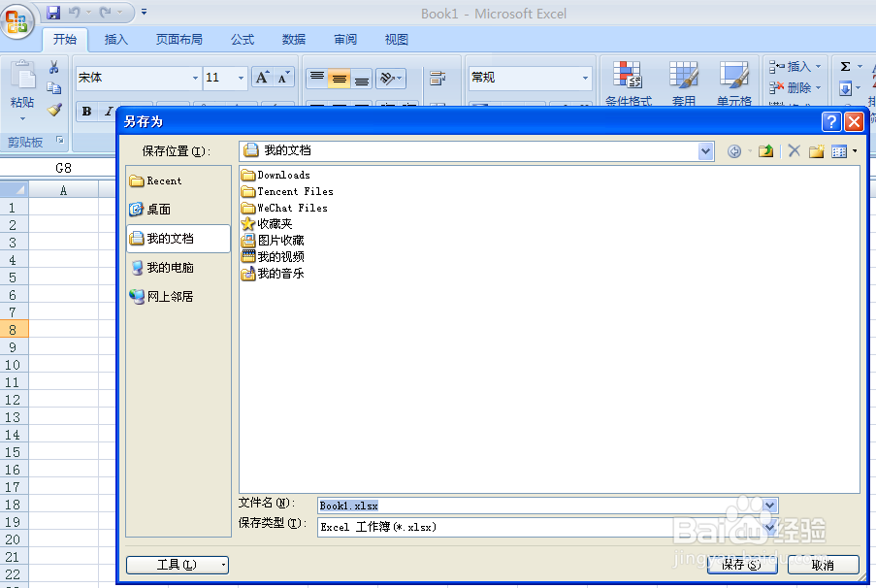Click the Views icon in dialog toolbar
The height and width of the screenshot is (588, 876).
pyautogui.click(x=839, y=151)
